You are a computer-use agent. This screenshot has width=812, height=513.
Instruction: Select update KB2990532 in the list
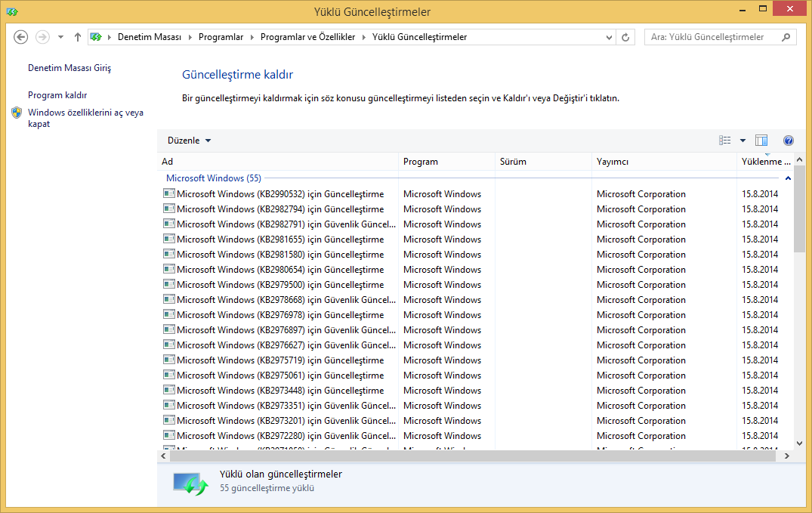coord(279,194)
